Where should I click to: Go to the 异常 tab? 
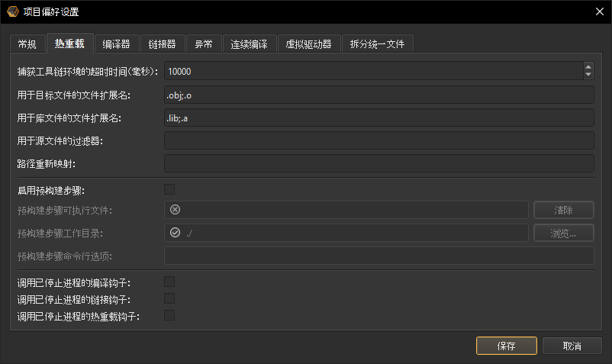(203, 44)
